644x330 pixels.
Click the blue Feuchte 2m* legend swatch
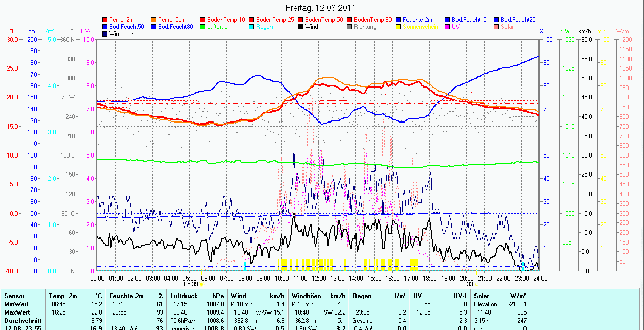398,20
